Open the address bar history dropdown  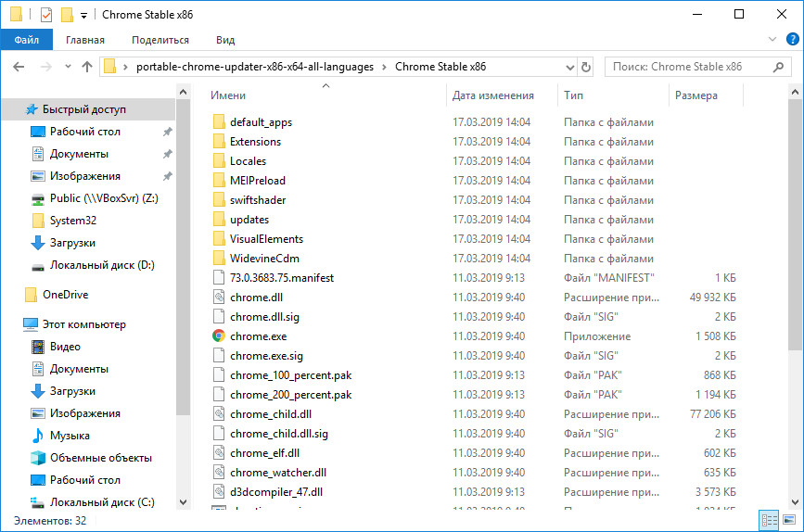569,67
